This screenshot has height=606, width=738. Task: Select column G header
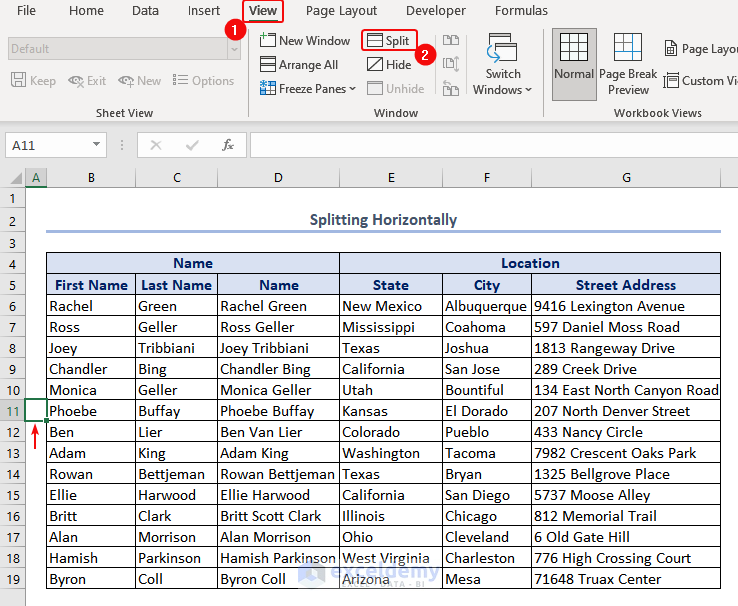pos(626,178)
